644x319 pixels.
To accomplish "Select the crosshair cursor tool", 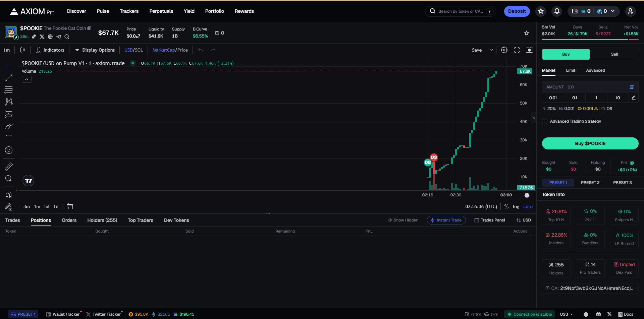I will 9,65.
